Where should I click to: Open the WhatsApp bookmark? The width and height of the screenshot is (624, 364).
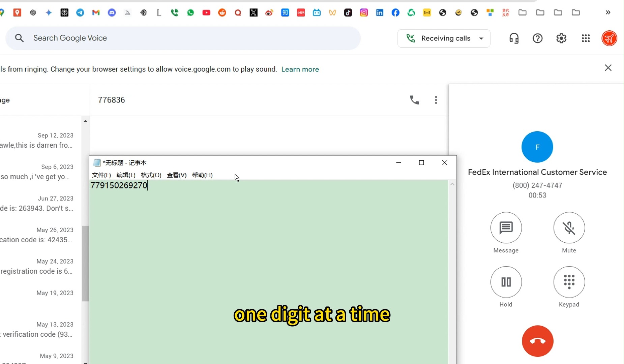[191, 13]
